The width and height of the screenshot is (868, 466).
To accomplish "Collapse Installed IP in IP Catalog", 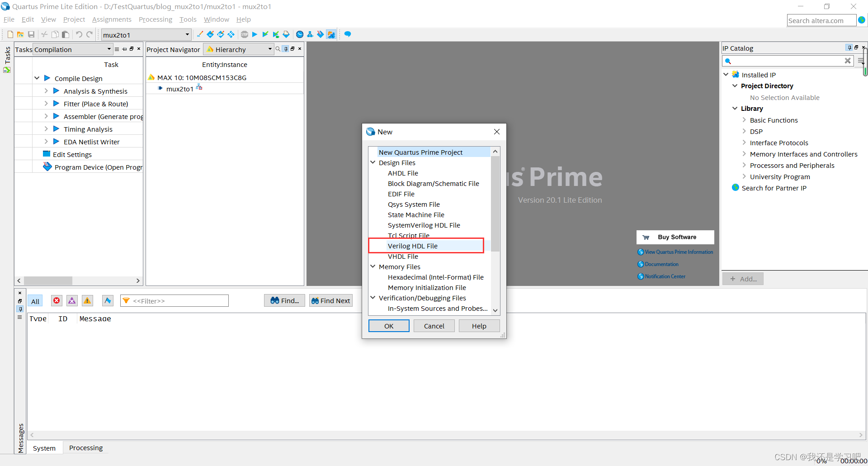I will coord(726,75).
